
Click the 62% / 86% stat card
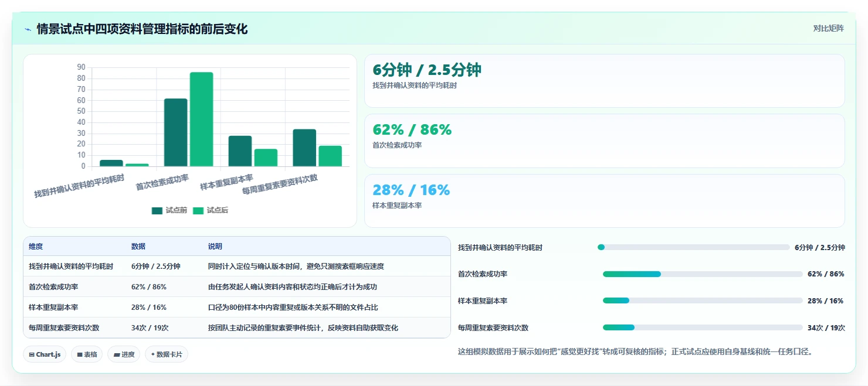605,141
